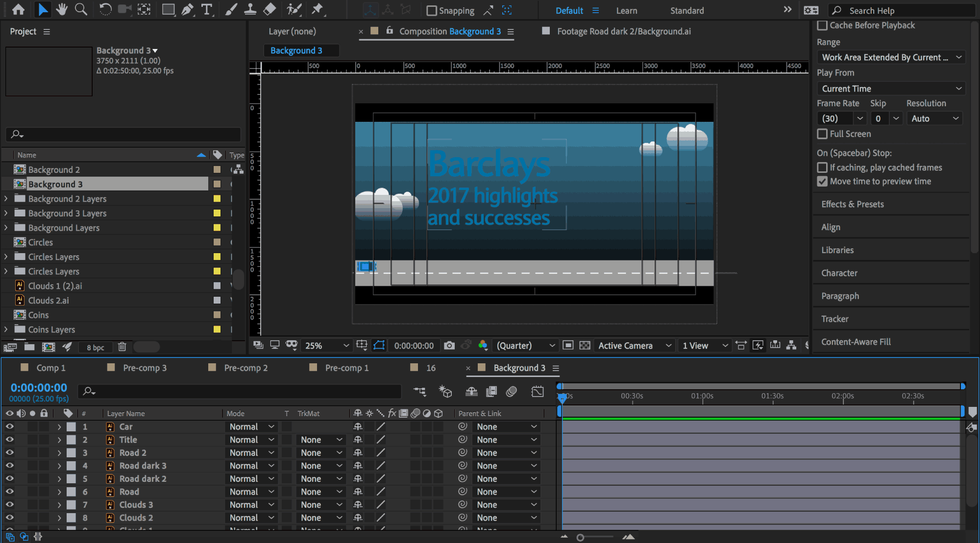The height and width of the screenshot is (543, 980).
Task: Select the Home icon in toolbar
Action: [18, 9]
